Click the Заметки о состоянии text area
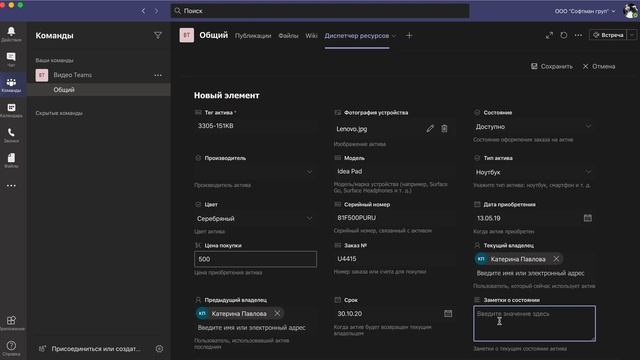Screen dimensions: 640x360 click(x=534, y=323)
